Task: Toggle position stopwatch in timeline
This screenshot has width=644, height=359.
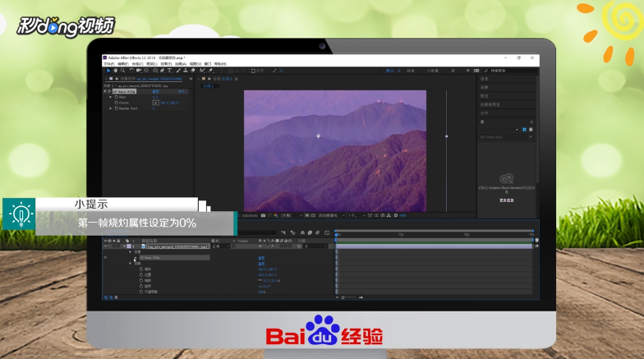Action: click(x=141, y=274)
